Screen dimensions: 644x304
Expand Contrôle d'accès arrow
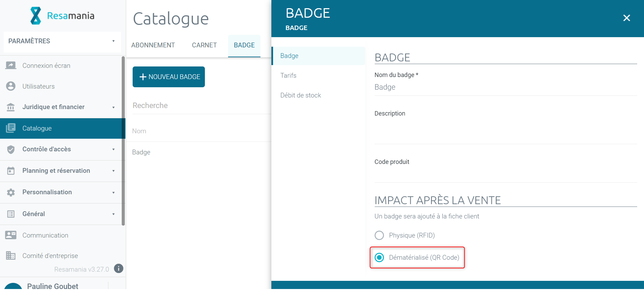[x=114, y=149]
